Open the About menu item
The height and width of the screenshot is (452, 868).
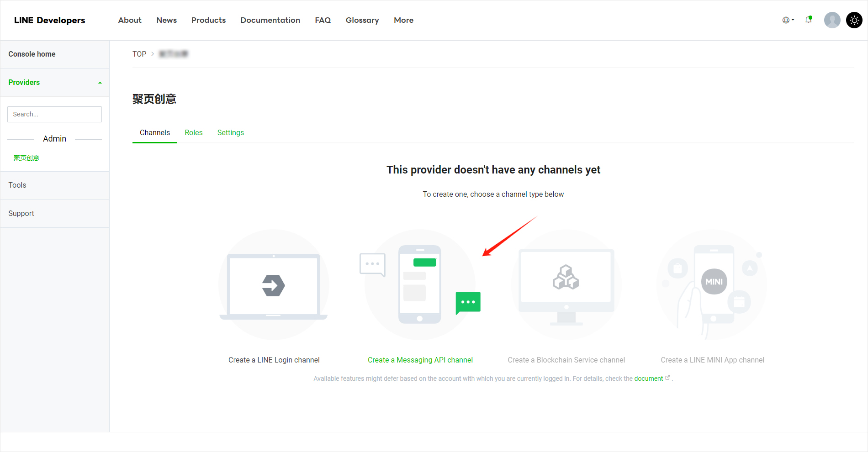(x=130, y=20)
